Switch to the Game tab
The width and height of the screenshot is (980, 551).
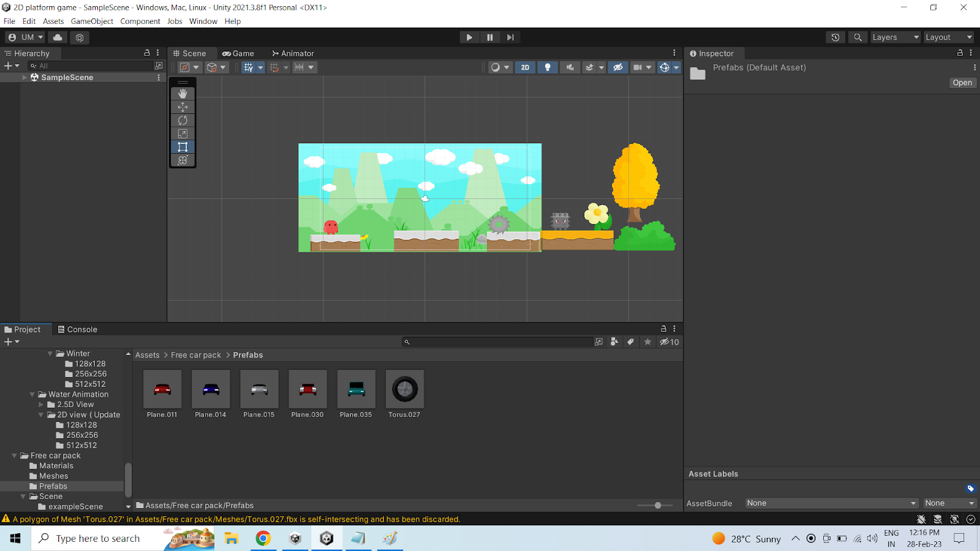click(238, 53)
